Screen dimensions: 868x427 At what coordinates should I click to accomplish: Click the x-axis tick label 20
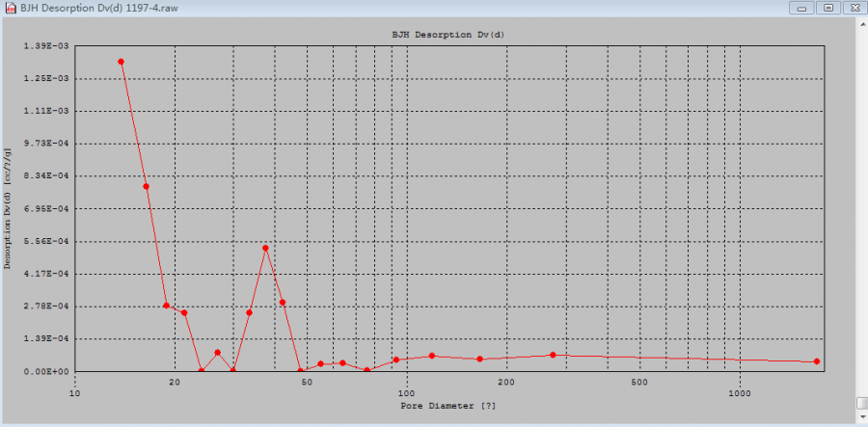tap(175, 382)
